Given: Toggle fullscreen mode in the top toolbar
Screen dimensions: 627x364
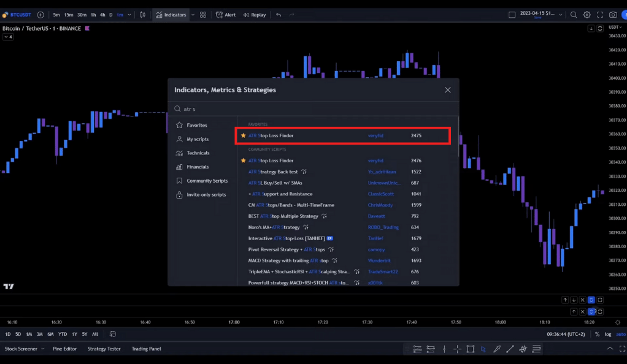Looking at the screenshot, I should coord(600,15).
